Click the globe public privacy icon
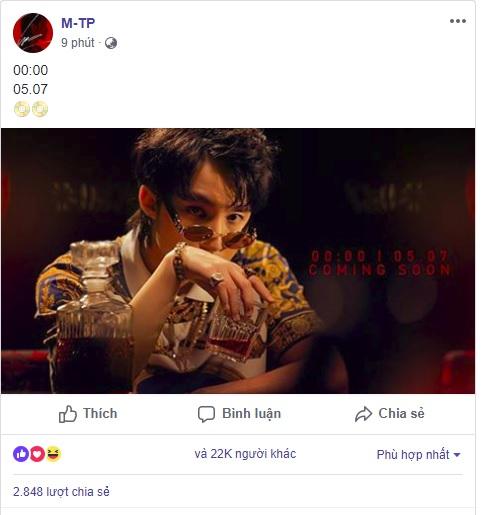Image resolution: width=487 pixels, height=515 pixels. click(111, 43)
